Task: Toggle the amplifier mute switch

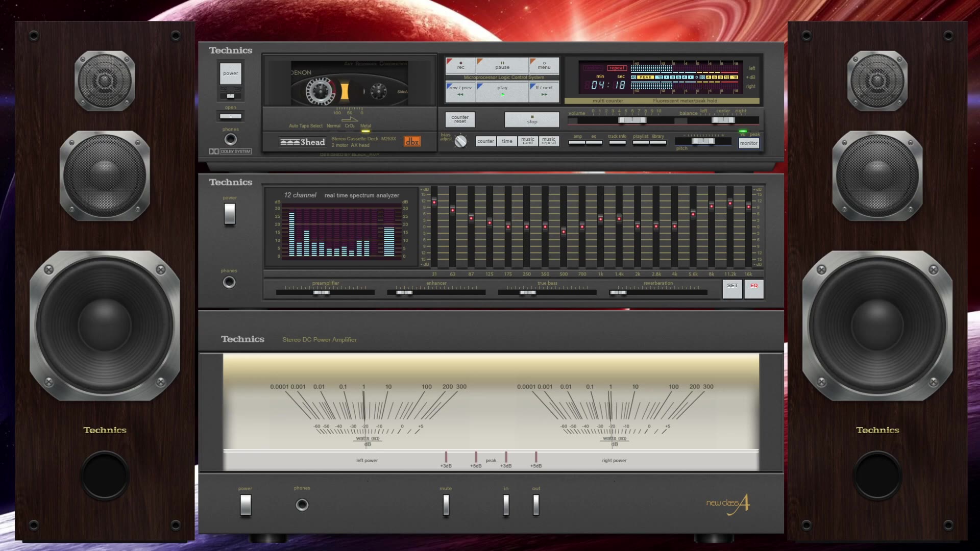Action: point(446,505)
